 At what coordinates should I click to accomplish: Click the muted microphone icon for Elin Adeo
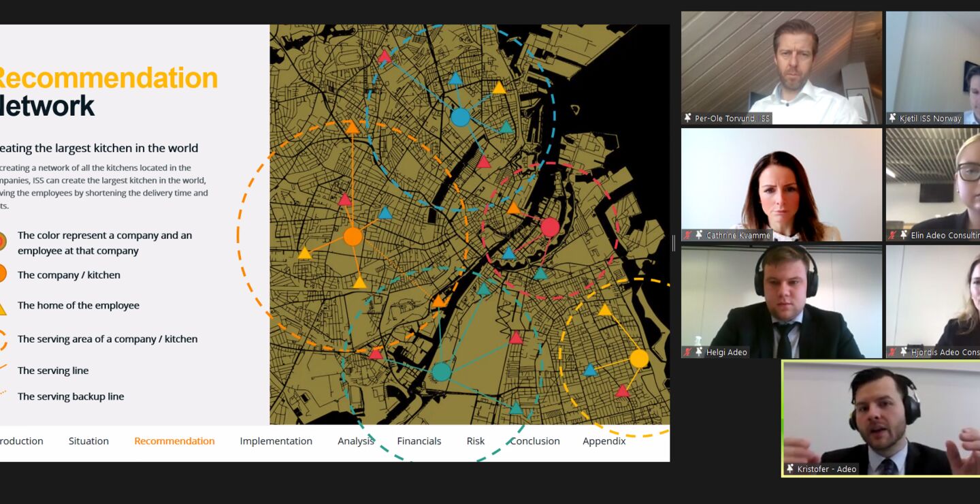(x=892, y=236)
